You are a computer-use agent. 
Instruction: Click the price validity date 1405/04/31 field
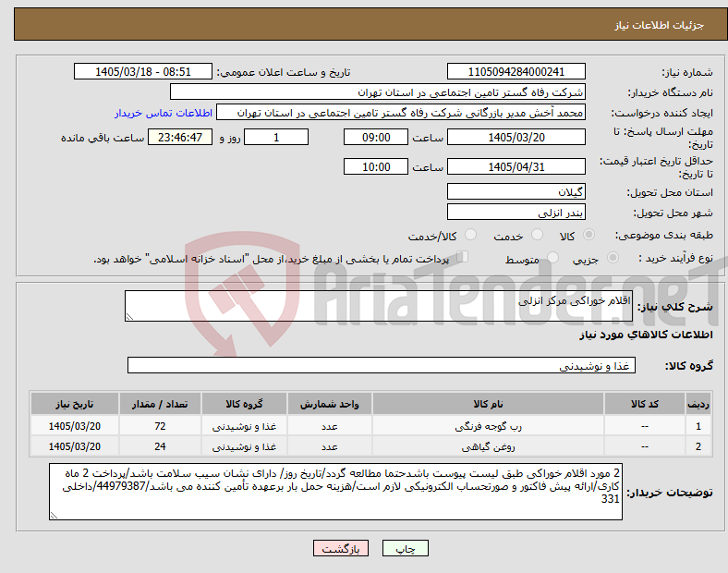tap(516, 166)
